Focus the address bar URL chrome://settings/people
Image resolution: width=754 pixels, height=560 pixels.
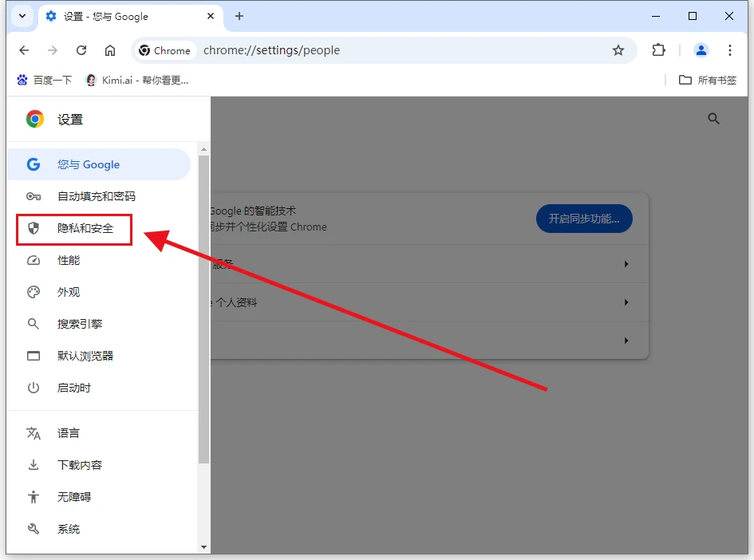pyautogui.click(x=271, y=50)
